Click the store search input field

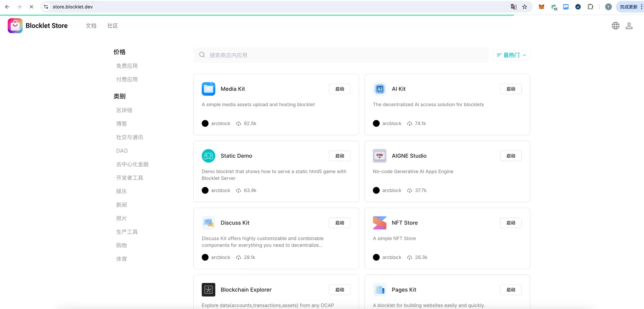[x=341, y=55]
